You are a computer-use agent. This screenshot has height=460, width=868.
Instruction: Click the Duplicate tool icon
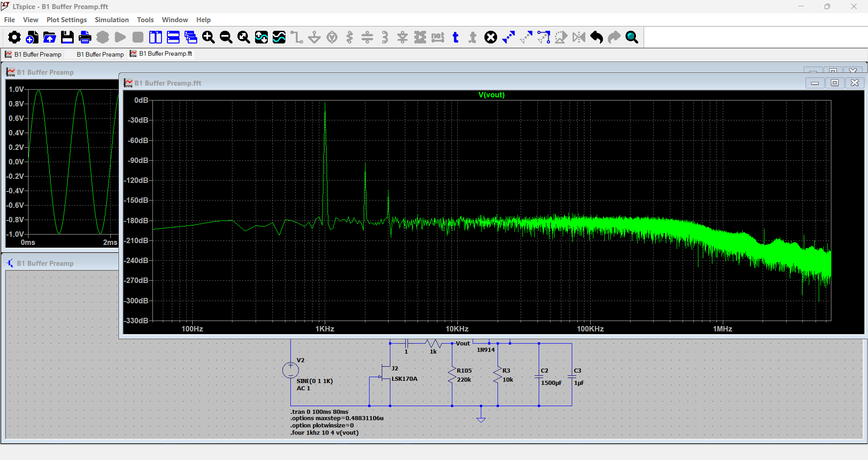pyautogui.click(x=508, y=37)
